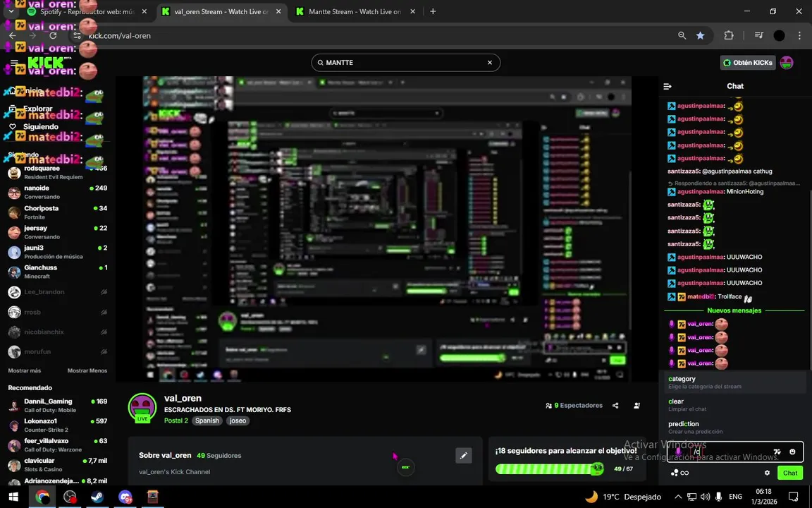Click the purple microphone badge in chat input
Screen dimensions: 812x508
pos(678,452)
